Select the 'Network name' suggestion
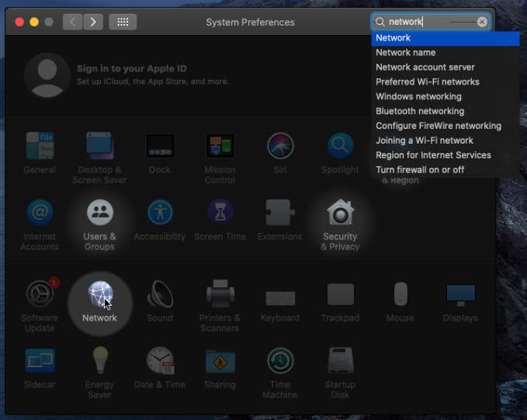This screenshot has width=527, height=420. (446, 53)
